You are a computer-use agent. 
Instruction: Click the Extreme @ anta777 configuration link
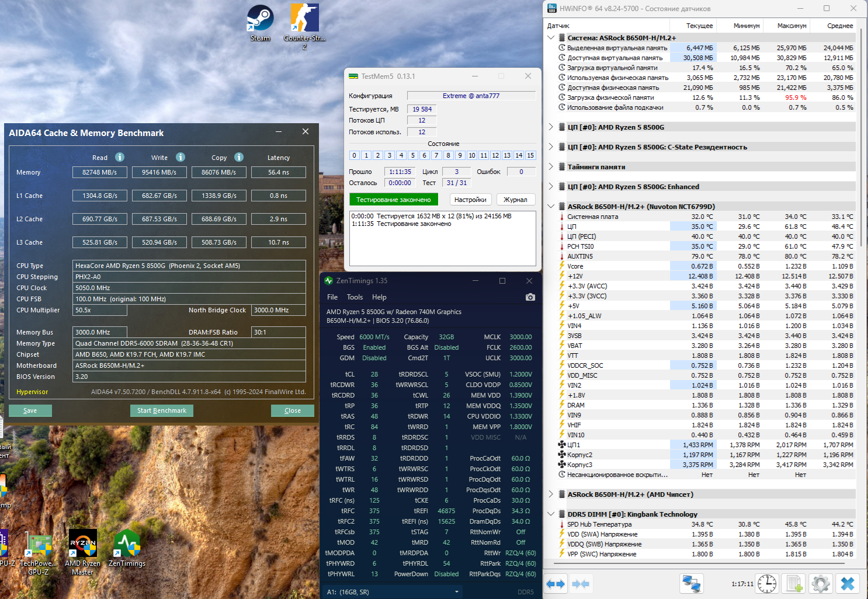471,96
